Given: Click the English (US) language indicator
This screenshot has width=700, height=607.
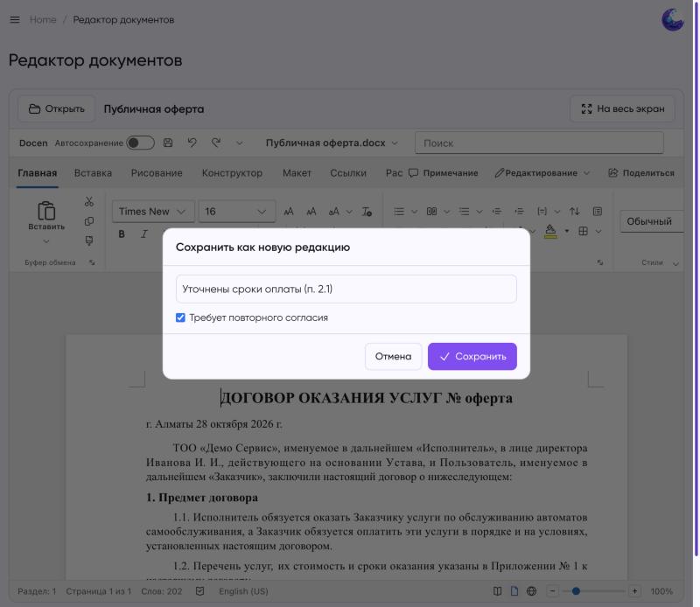Looking at the screenshot, I should 243,591.
